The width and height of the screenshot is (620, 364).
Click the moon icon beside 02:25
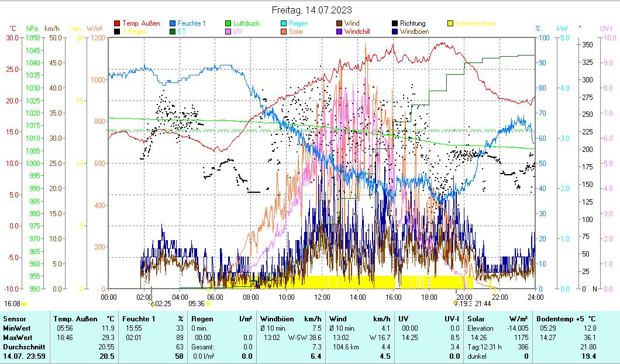tap(152, 304)
